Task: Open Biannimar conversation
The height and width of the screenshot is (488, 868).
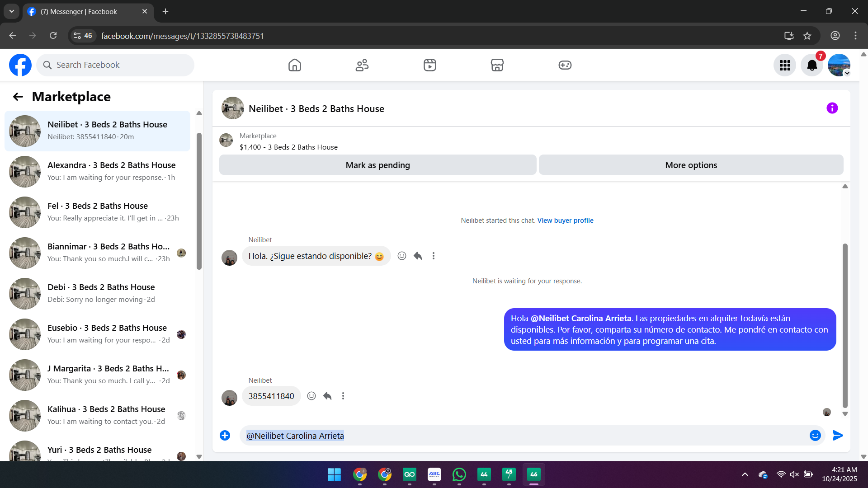Action: pyautogui.click(x=97, y=253)
